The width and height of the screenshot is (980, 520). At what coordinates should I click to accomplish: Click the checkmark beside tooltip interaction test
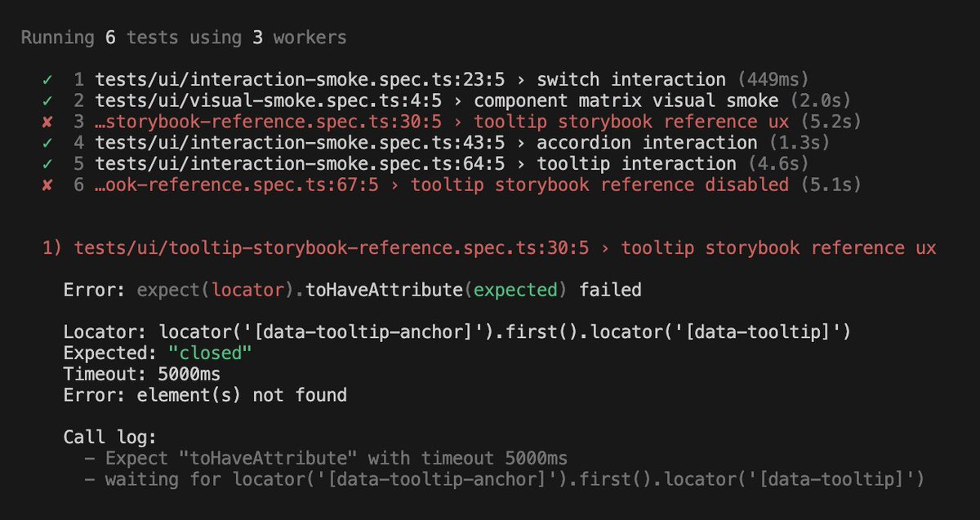[47, 163]
